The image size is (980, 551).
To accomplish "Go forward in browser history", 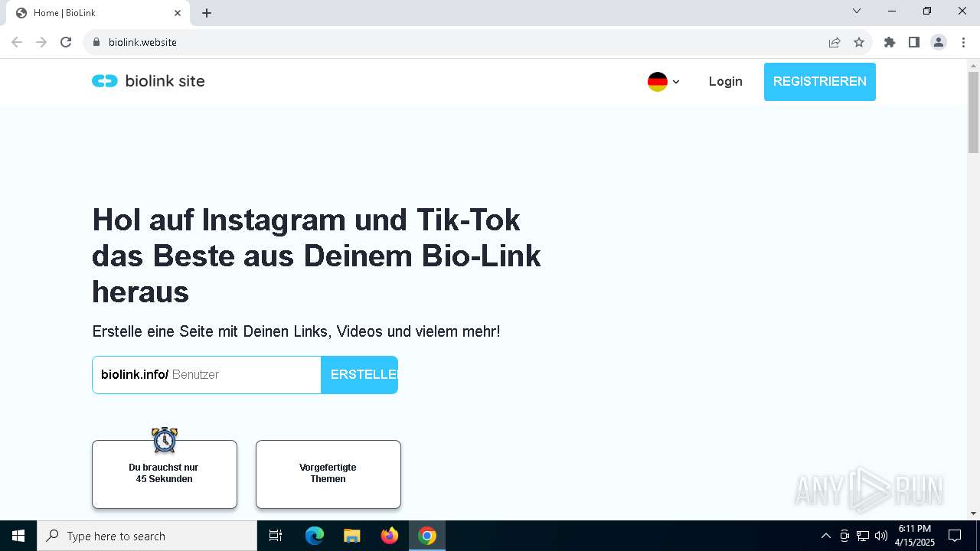I will pyautogui.click(x=41, y=42).
